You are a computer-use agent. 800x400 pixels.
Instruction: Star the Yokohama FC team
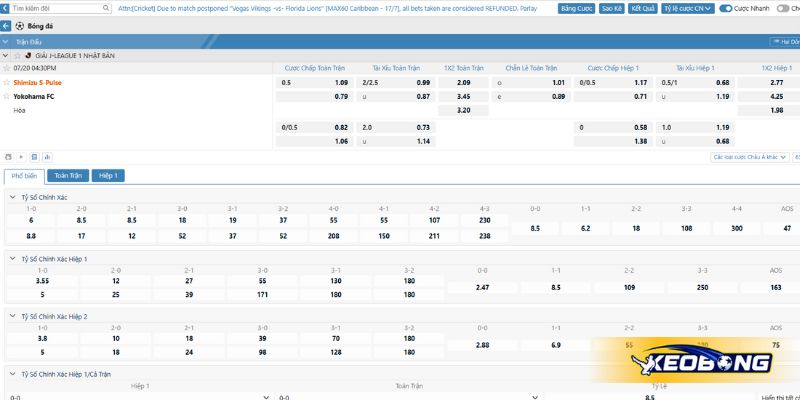[7, 96]
